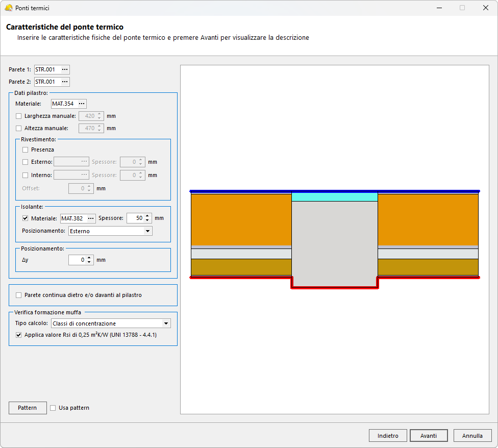Open the Posizionamento Esterno dropdown
The image size is (498, 448).
click(x=110, y=231)
